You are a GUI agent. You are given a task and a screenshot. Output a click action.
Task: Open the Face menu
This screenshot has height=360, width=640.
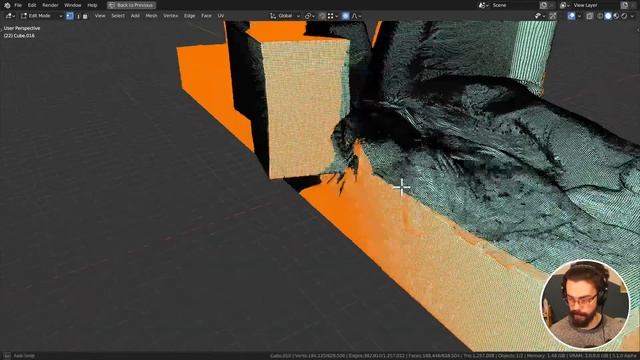click(207, 16)
